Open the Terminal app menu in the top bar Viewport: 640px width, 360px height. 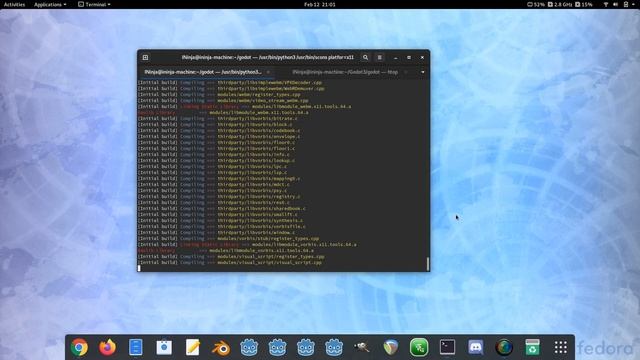pyautogui.click(x=94, y=4)
